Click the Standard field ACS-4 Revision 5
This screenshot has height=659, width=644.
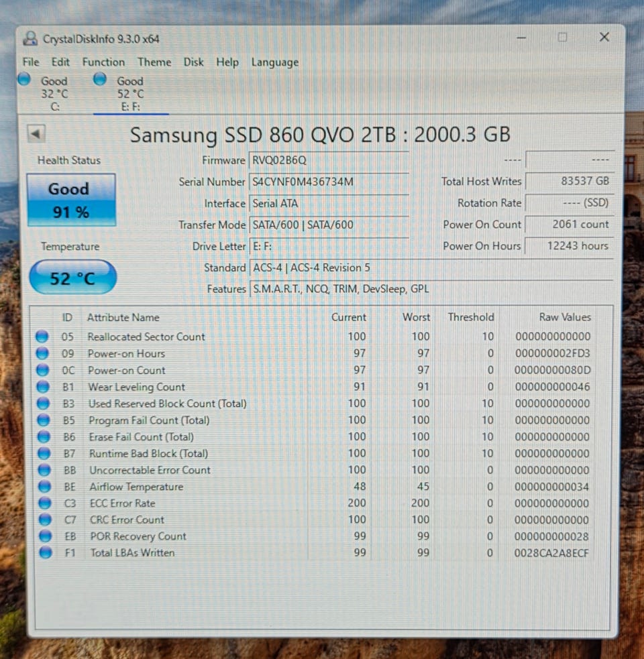click(431, 267)
